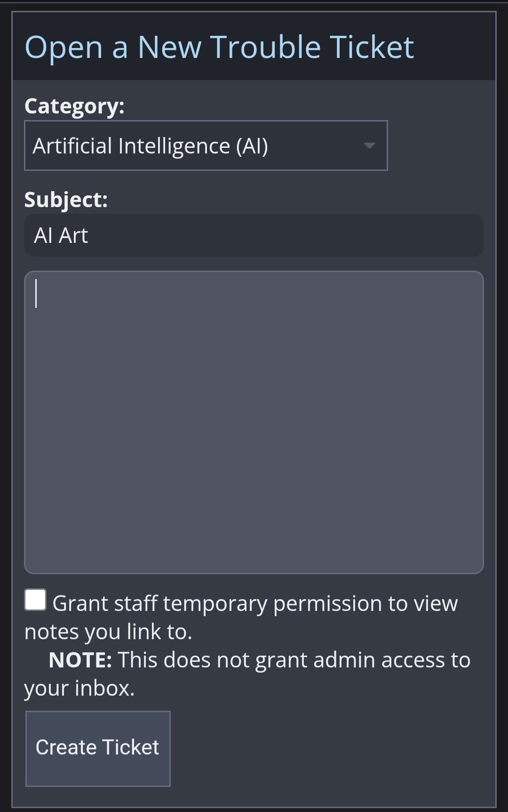Screen dimensions: 508x812
Task: Open the Artificial Intelligence (AI) category selector
Action: (206, 145)
